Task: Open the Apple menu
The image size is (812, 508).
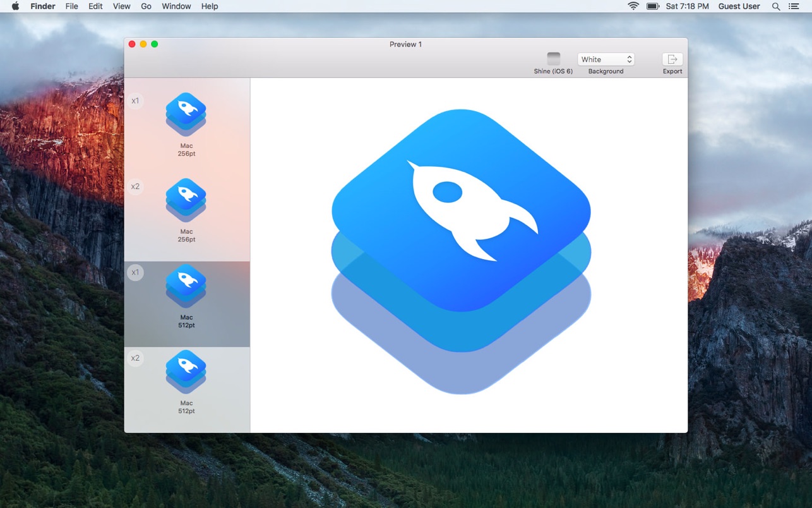Action: pos(16,6)
